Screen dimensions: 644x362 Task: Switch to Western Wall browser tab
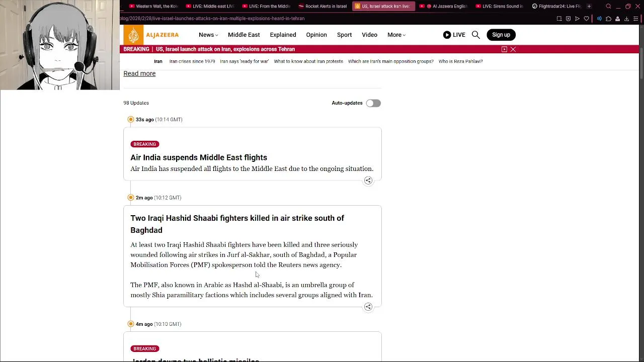point(153,6)
